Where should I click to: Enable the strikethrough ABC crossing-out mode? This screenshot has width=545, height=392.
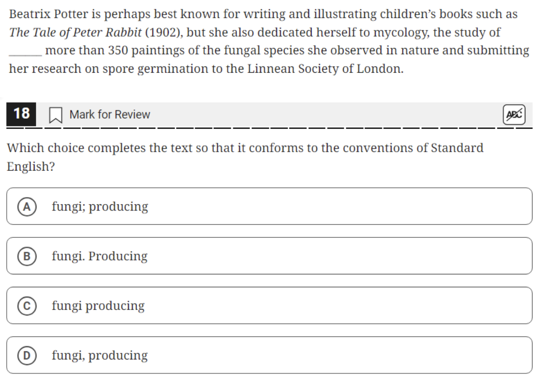(x=515, y=115)
